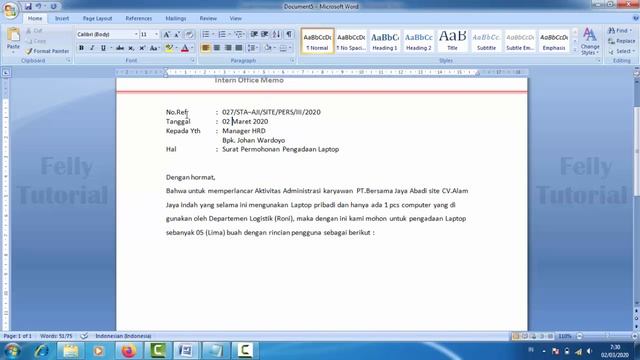Decrease paragraph indent

[x=254, y=35]
